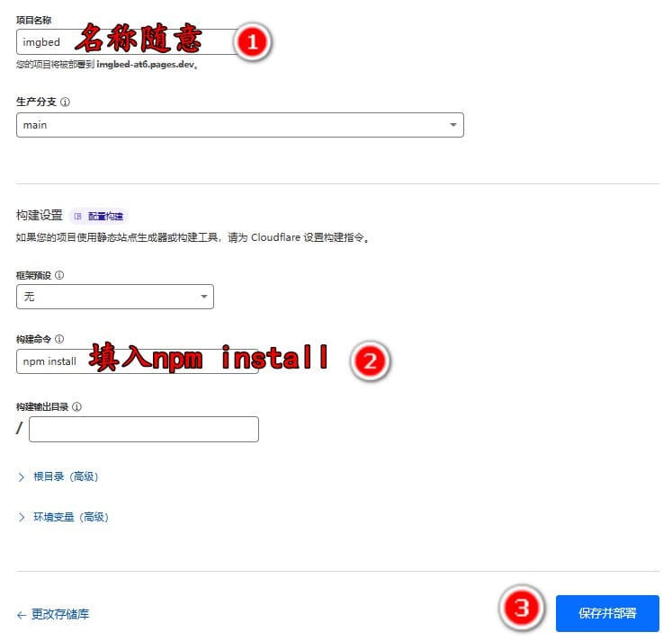Click the book icon in 配置构建 badge

pos(78,217)
